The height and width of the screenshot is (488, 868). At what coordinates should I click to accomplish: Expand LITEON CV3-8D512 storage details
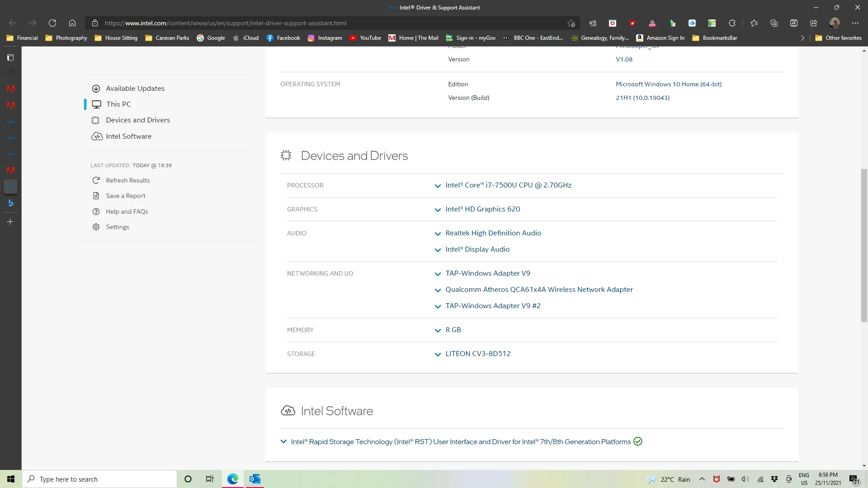tap(438, 354)
